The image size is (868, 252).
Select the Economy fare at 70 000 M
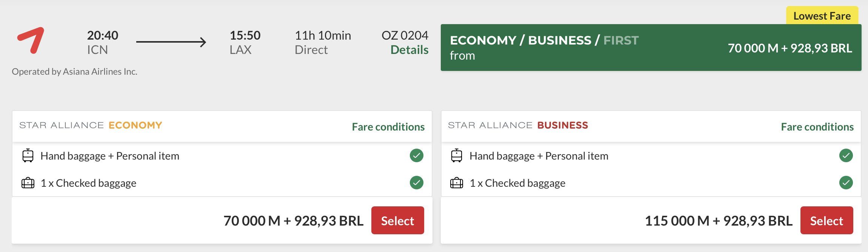click(x=397, y=220)
